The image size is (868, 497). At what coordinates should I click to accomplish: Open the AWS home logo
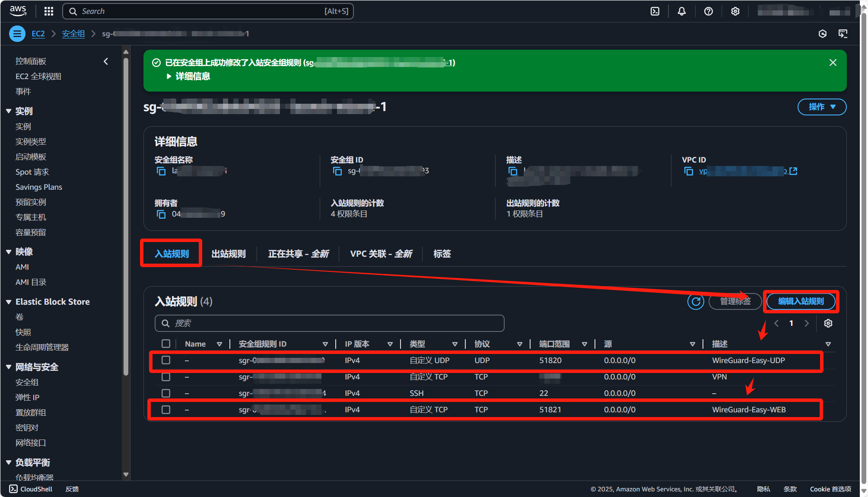click(x=18, y=11)
